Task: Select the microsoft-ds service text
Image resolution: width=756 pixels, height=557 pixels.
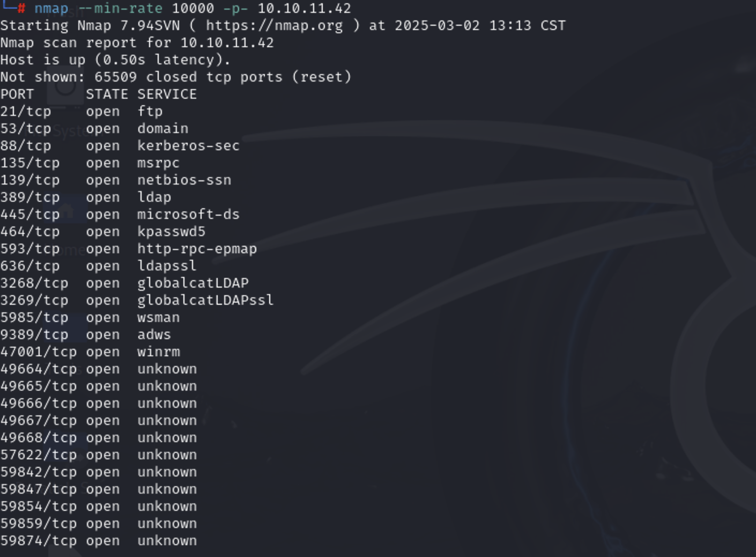Action: pos(188,215)
